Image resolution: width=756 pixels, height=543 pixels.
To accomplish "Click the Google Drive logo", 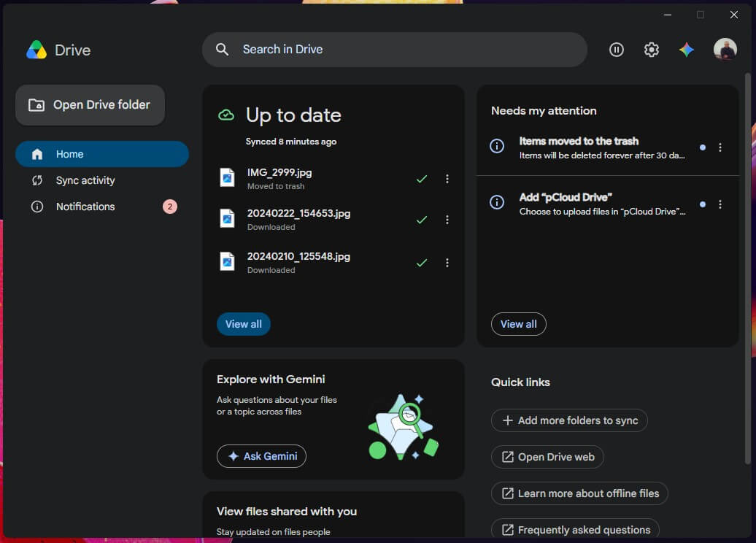I will coord(36,50).
